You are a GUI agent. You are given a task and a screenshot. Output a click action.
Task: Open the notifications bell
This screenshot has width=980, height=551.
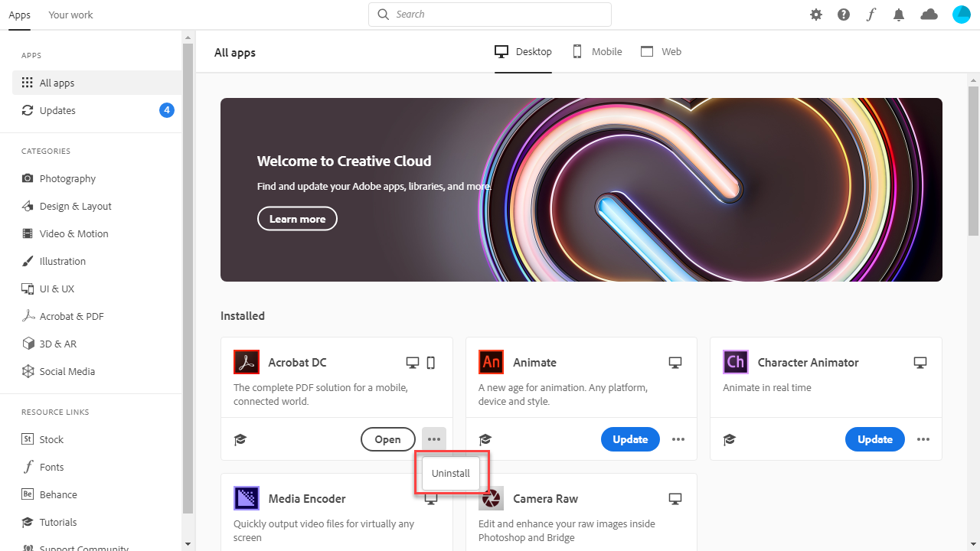[899, 15]
